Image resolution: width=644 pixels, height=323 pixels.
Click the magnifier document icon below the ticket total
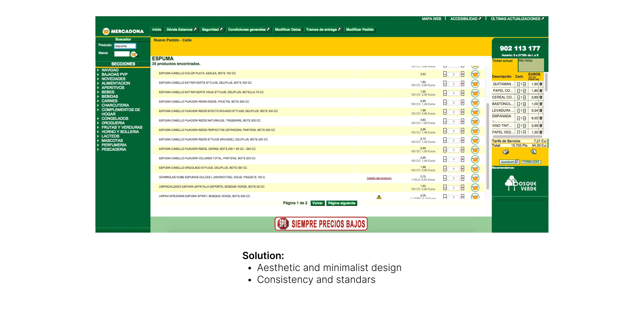click(x=533, y=152)
